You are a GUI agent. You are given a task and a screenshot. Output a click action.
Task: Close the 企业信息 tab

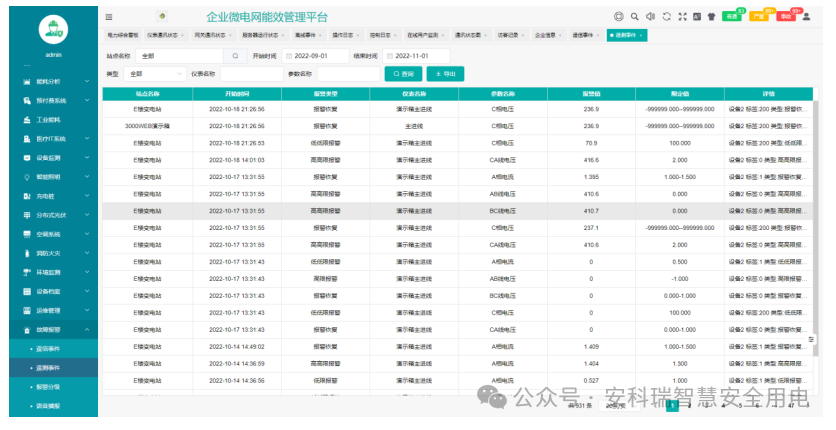[x=560, y=35]
